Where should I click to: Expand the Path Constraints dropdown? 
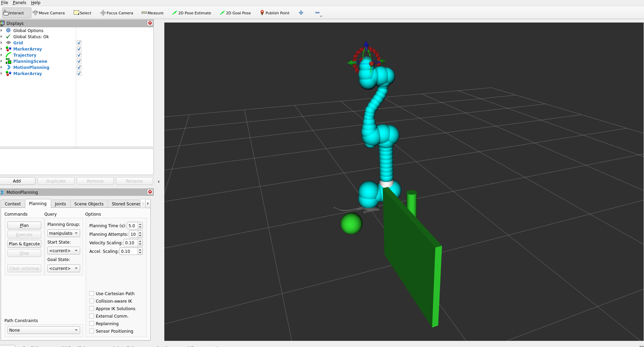(44, 330)
